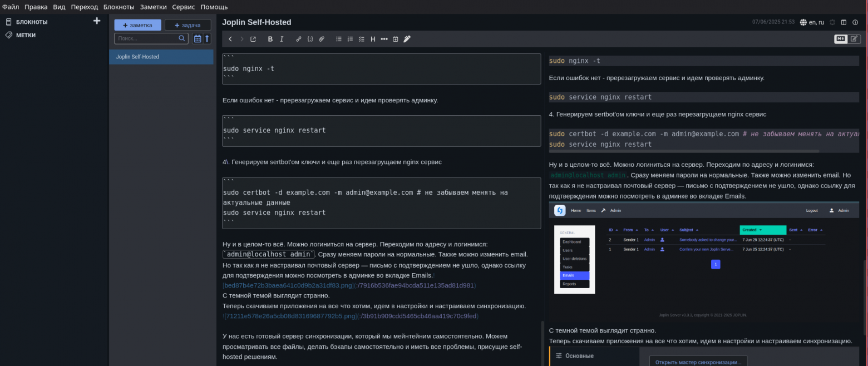Open the Вид menu
Viewport: 868px width, 366px height.
[60, 7]
